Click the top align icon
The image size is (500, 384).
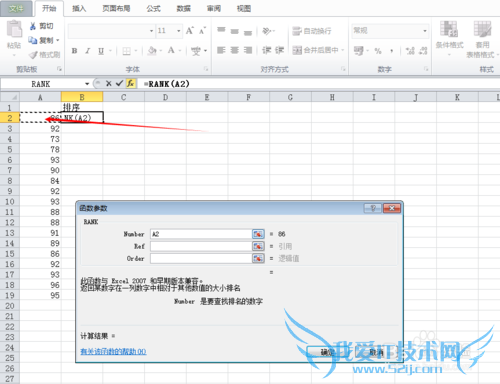coord(221,31)
